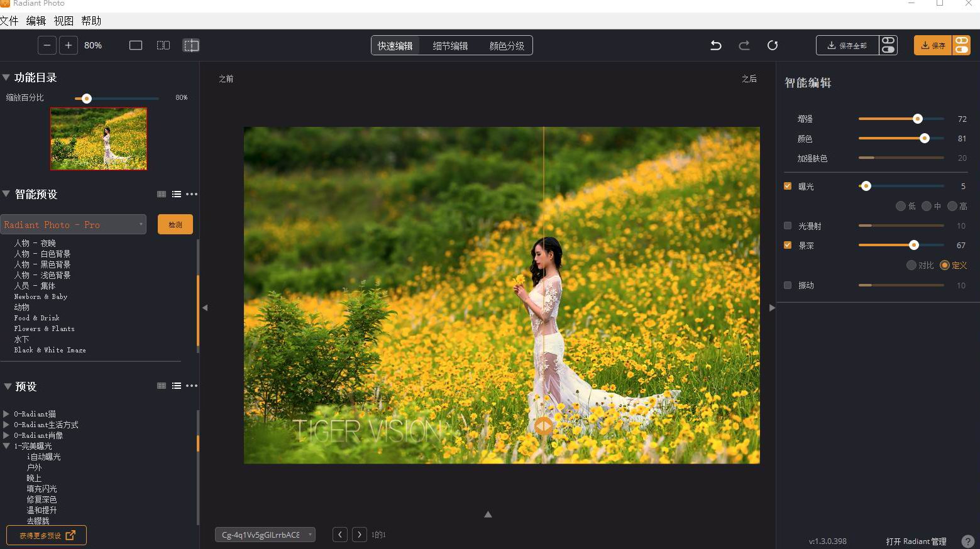
Task: Collapse the right panel arrow
Action: pos(772,308)
